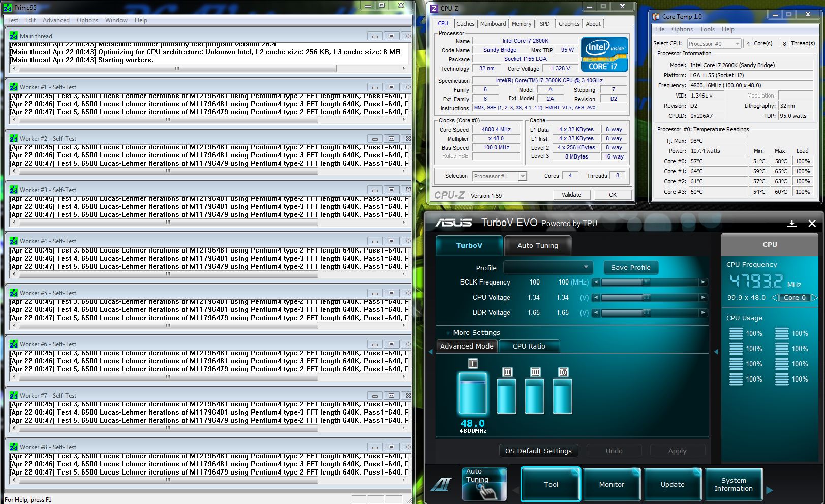Decrease BCLK Frequency with left arrow
The height and width of the screenshot is (504, 825).
[596, 282]
